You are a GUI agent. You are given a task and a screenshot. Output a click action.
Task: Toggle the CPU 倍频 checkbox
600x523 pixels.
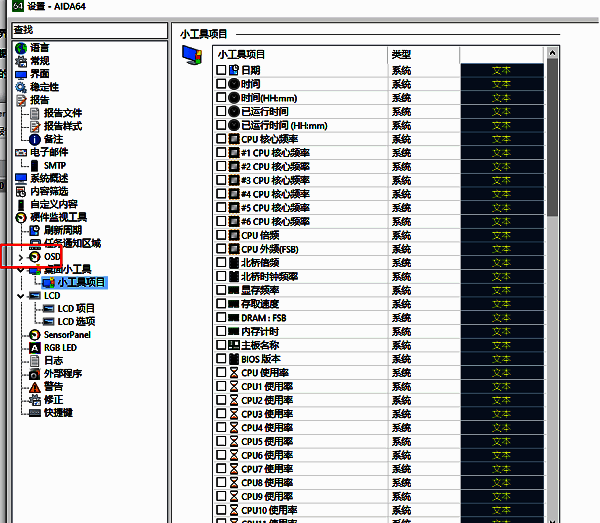221,235
